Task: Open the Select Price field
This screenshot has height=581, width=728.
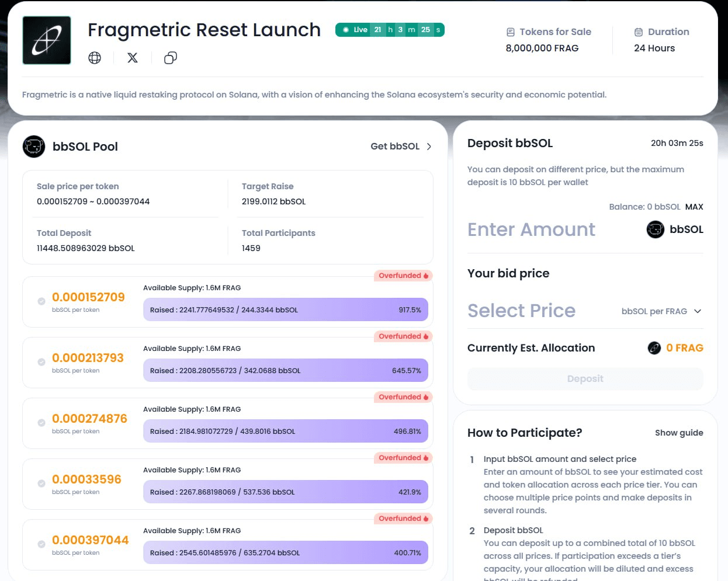Action: pos(521,311)
